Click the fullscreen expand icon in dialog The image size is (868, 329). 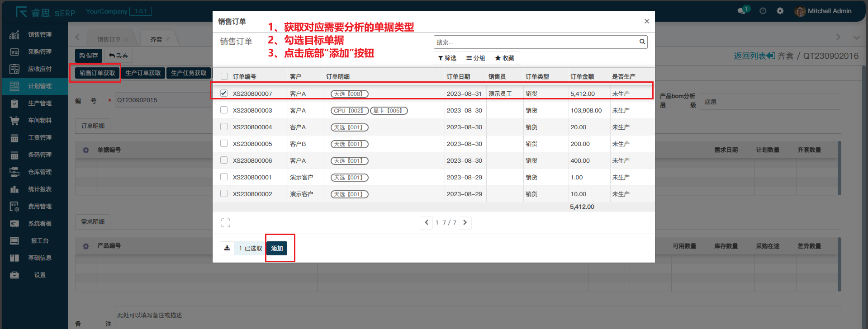pos(226,223)
